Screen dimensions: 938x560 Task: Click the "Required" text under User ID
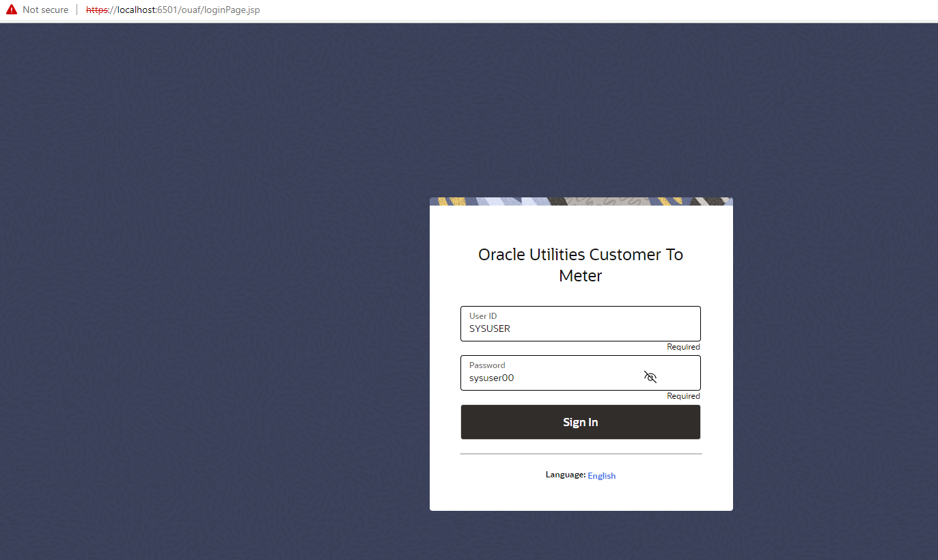point(684,347)
